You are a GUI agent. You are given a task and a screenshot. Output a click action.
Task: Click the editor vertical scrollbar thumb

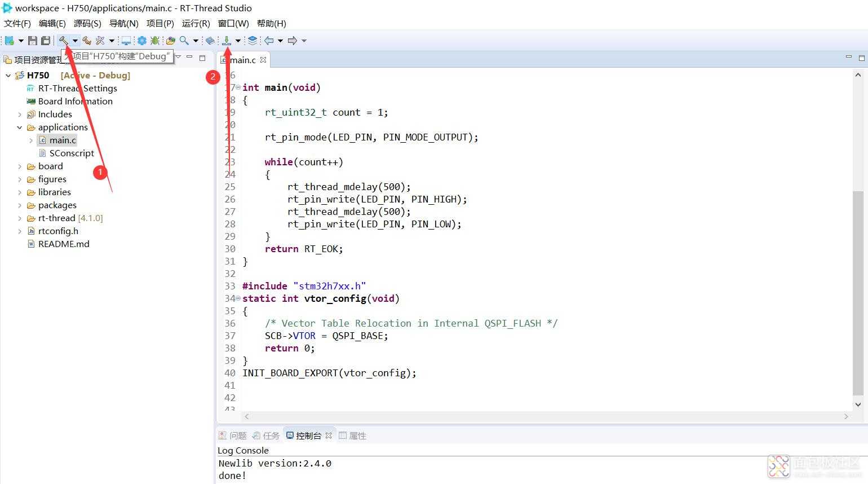point(858,293)
